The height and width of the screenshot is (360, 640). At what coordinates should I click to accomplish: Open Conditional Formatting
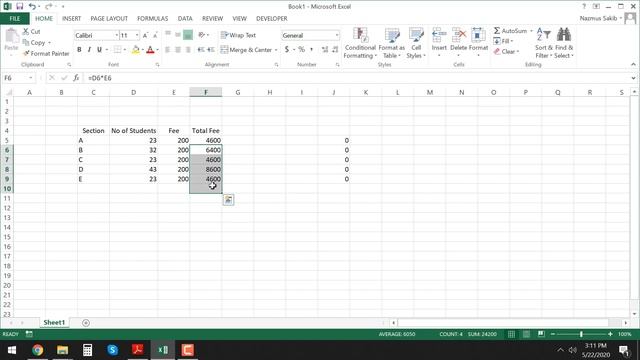pos(360,43)
